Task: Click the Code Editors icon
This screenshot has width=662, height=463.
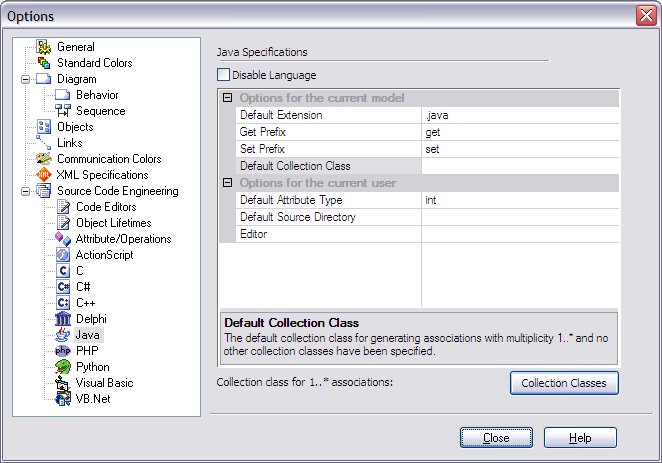Action: point(63,207)
